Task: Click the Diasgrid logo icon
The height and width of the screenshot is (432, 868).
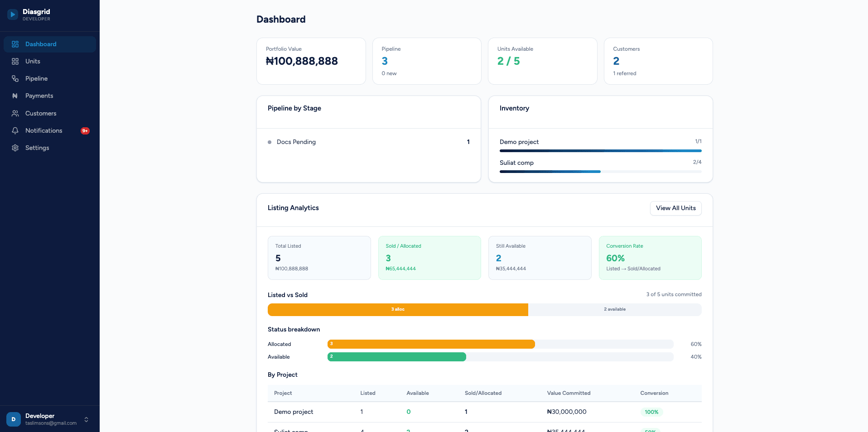Action: 13,14
